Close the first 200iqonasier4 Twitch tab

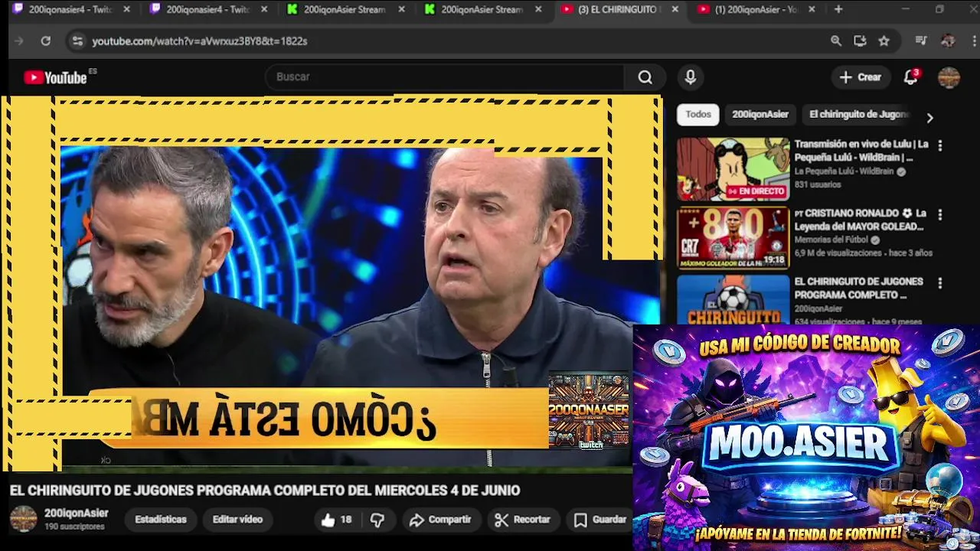pos(126,9)
